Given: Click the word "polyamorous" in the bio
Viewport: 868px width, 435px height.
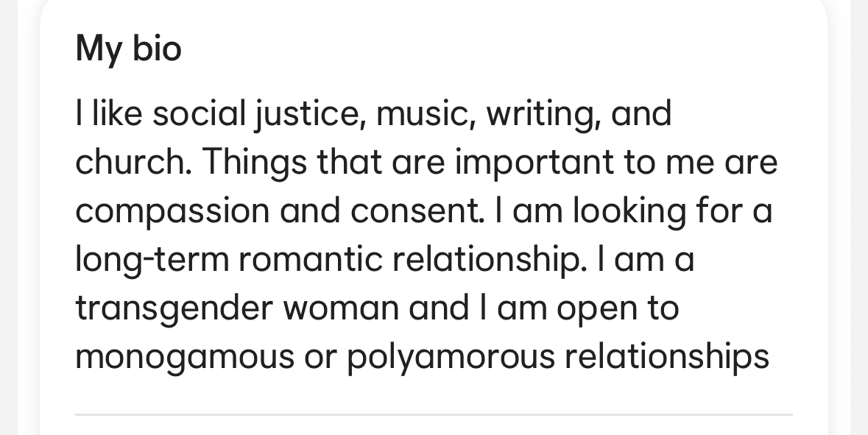Looking at the screenshot, I should click(451, 358).
